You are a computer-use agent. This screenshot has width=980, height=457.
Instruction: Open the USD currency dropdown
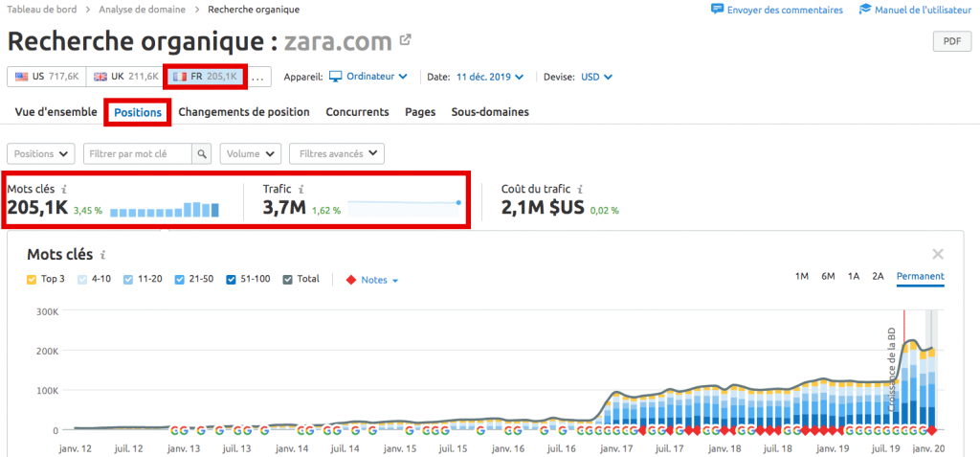(x=597, y=77)
